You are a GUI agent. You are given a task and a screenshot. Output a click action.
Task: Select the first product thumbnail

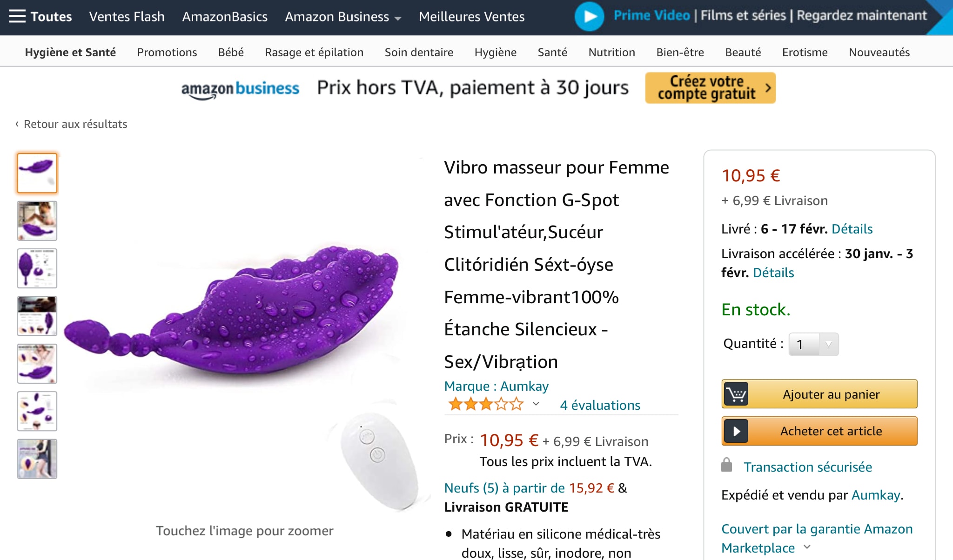pyautogui.click(x=37, y=173)
